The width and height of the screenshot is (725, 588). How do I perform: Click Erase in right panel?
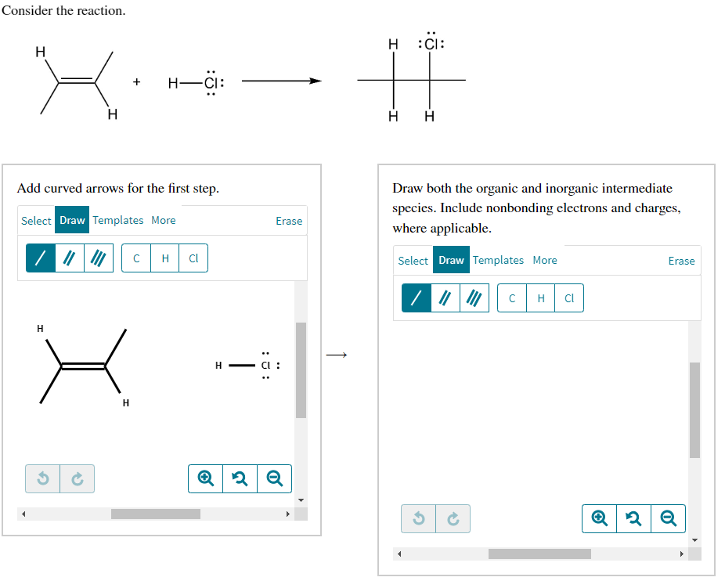(681, 260)
